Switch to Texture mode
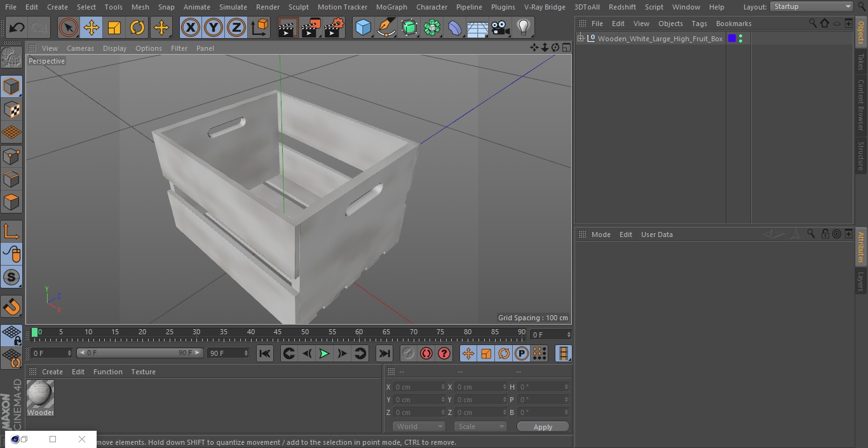 point(11,110)
